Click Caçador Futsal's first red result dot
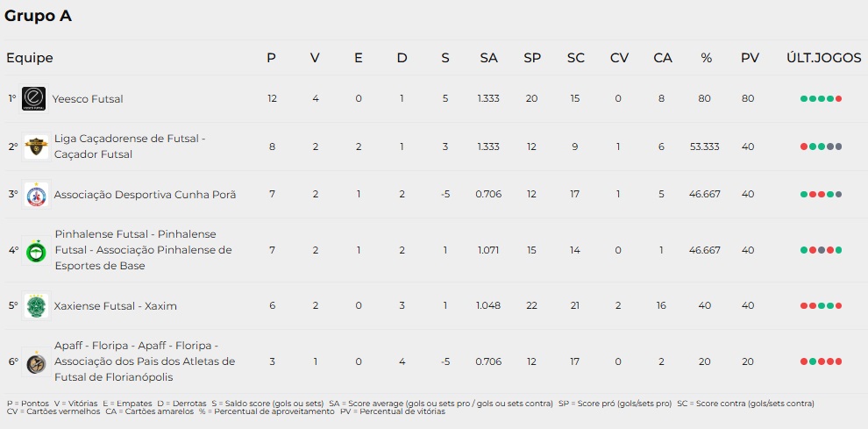This screenshot has width=868, height=429. tap(804, 147)
